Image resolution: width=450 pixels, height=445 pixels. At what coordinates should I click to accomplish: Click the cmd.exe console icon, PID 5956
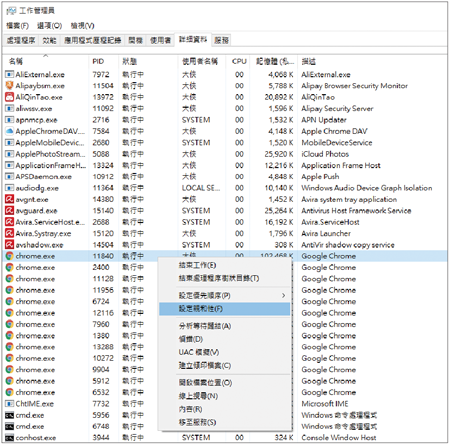tap(9, 415)
